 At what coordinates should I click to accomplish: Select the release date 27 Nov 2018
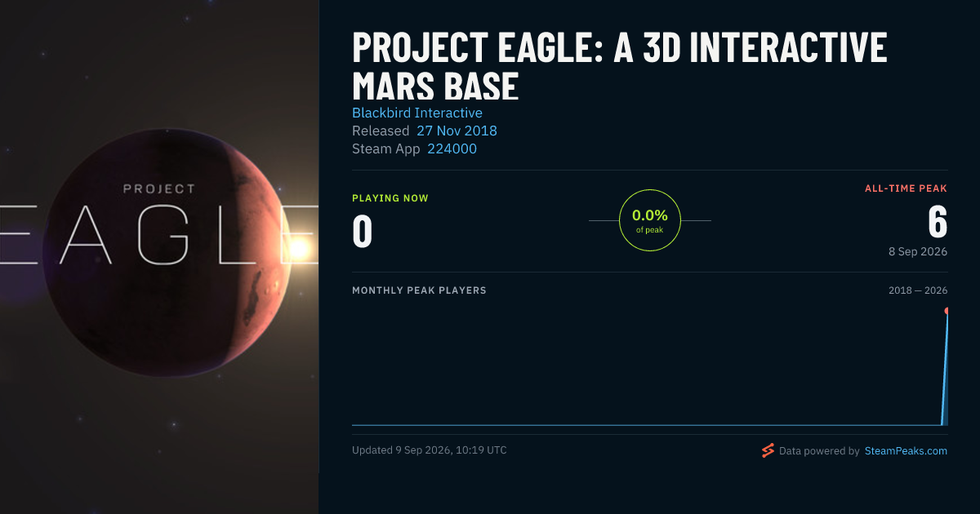coord(457,131)
